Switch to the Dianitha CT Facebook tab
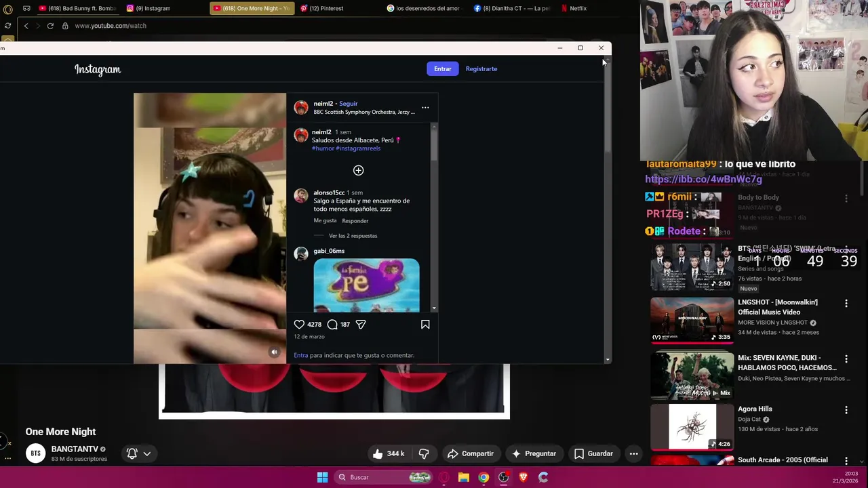Image resolution: width=868 pixels, height=488 pixels. [x=512, y=8]
